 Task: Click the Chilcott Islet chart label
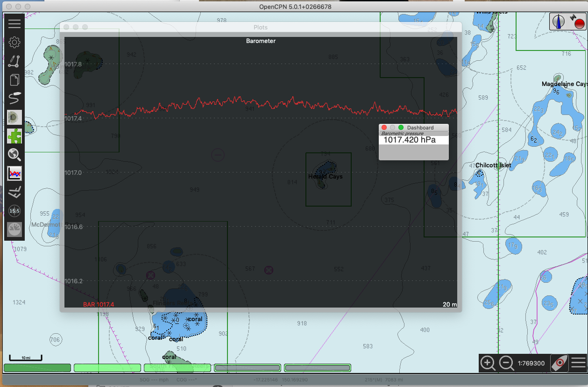coord(493,165)
